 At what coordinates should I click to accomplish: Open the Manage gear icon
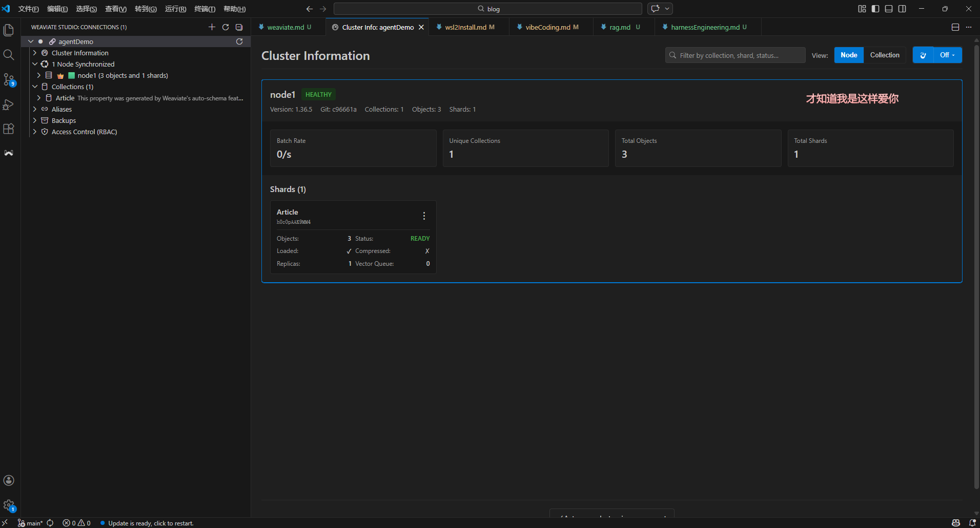tap(9, 505)
